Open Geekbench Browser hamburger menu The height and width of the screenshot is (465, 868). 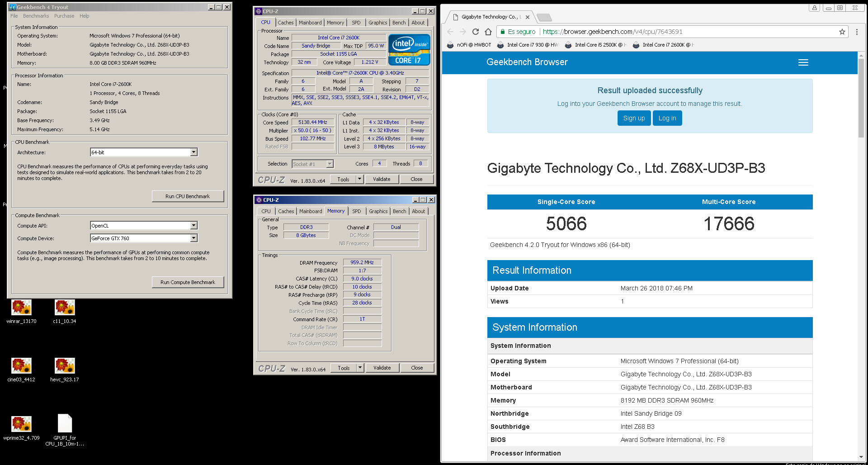pyautogui.click(x=803, y=62)
